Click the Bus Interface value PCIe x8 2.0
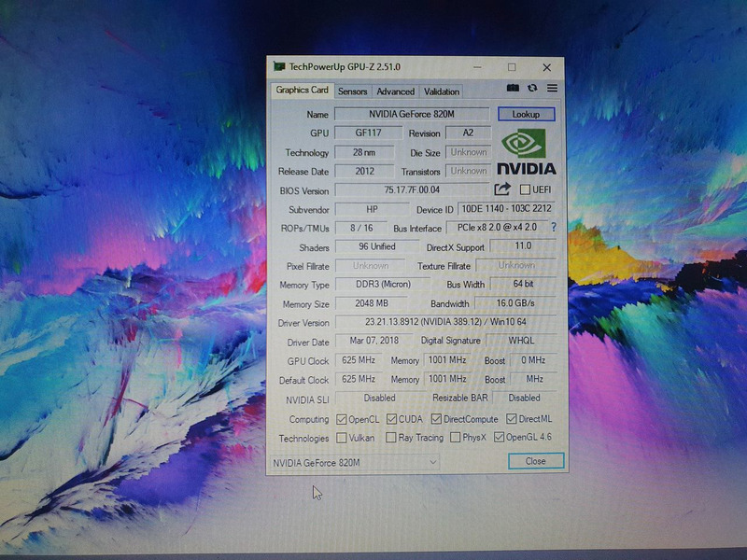Screen dimensions: 747x560 (x=497, y=228)
